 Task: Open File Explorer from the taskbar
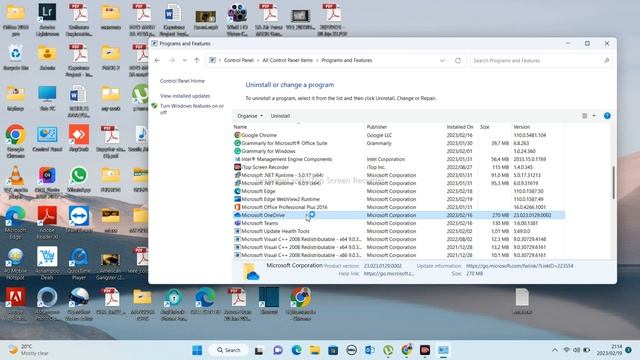(x=314, y=350)
